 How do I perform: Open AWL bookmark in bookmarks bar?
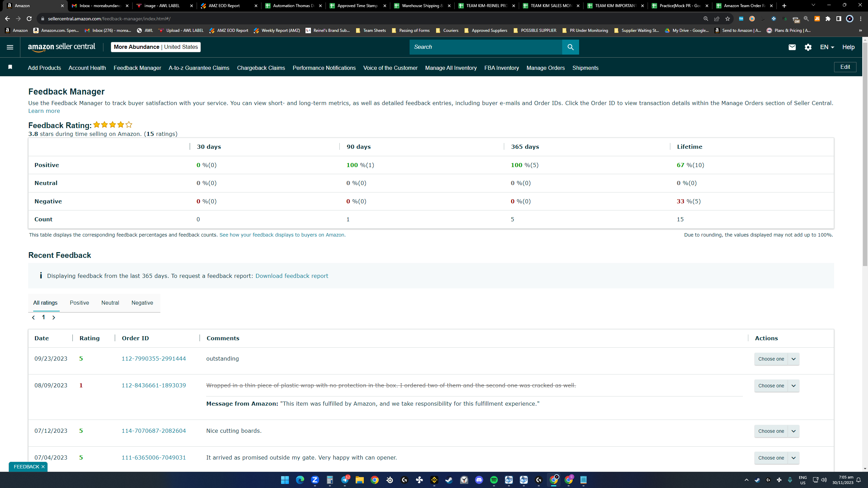(x=145, y=30)
